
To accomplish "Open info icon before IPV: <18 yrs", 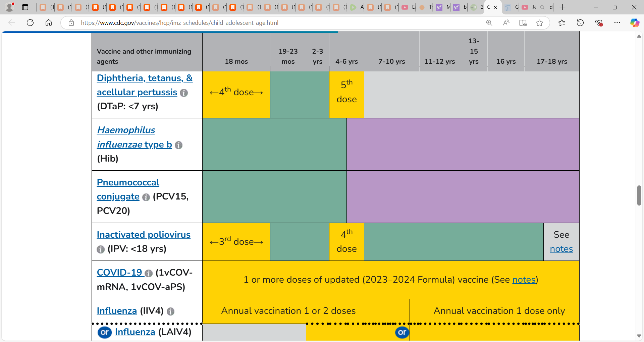I will pyautogui.click(x=101, y=249).
